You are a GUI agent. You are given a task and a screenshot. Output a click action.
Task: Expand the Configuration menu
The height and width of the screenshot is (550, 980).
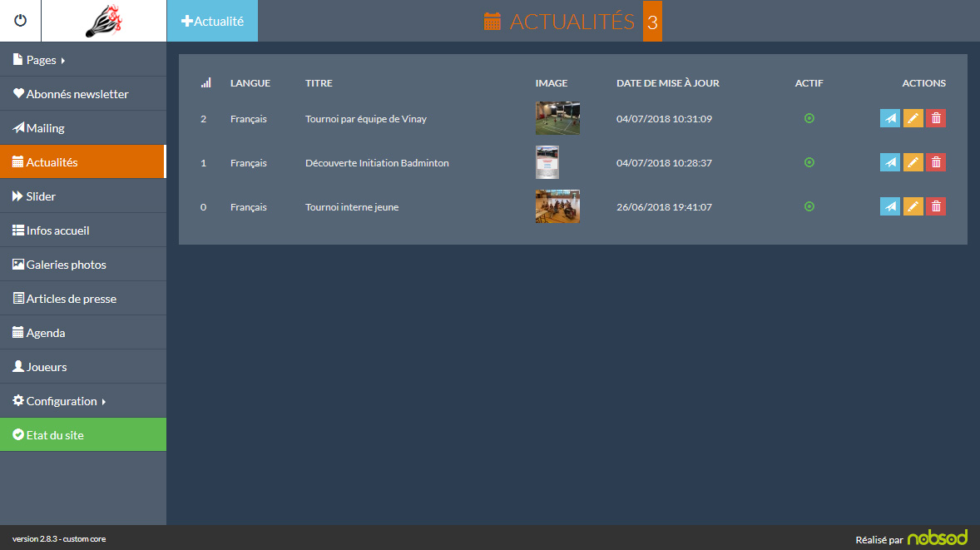pos(83,400)
